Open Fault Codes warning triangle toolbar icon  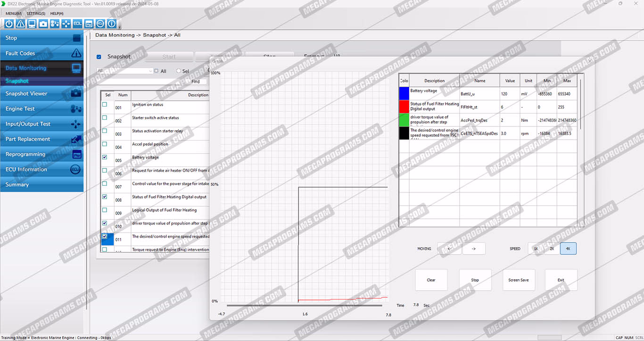click(x=20, y=24)
